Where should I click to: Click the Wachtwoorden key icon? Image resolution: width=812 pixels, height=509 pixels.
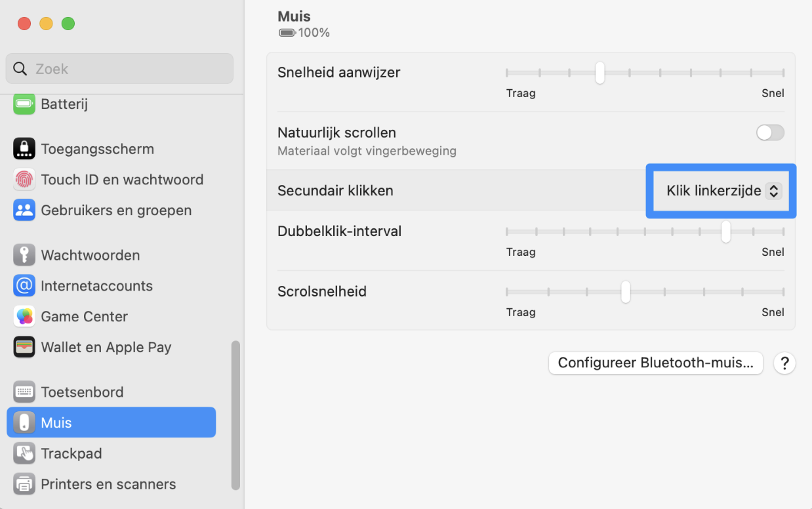pos(24,255)
